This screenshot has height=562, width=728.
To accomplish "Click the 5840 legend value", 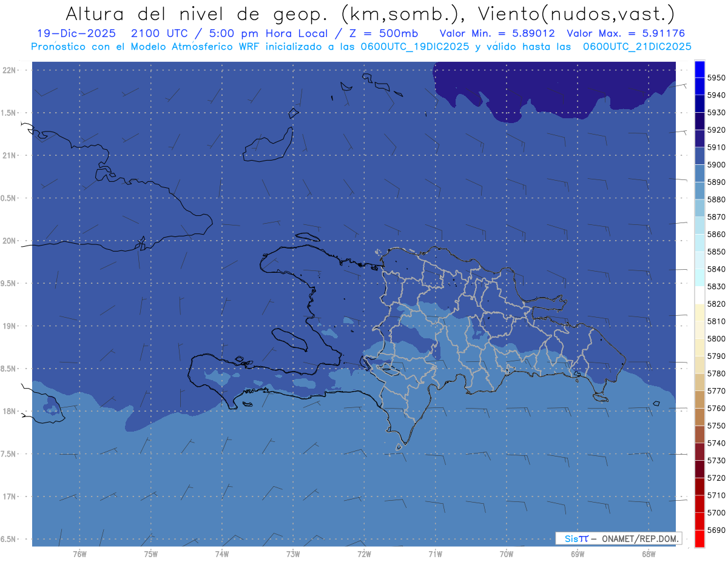I will (716, 269).
